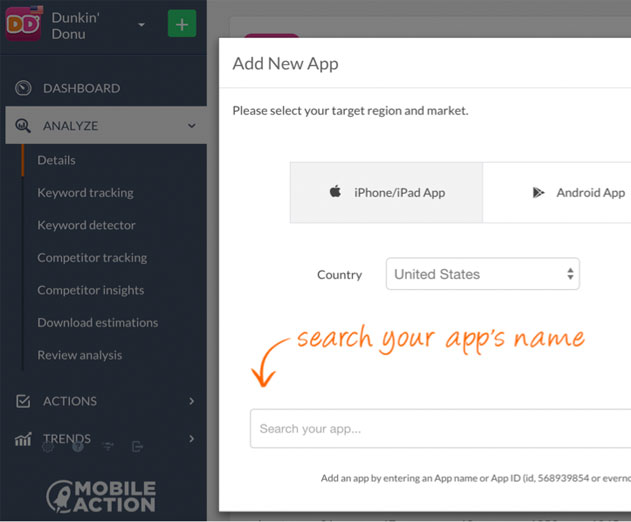Viewport: 631px width, 522px height.
Task: Open Keyword tracking page
Action: 85,193
